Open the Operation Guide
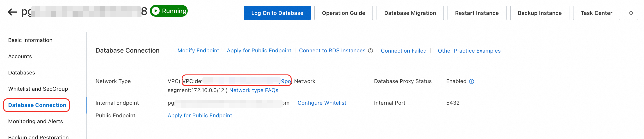The image size is (644, 139). (x=343, y=13)
